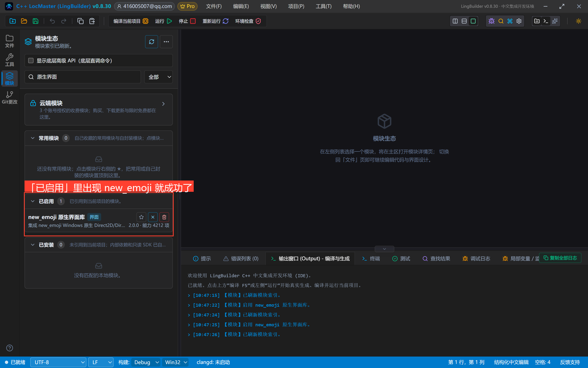Open the 全部 filter dropdown

click(159, 77)
